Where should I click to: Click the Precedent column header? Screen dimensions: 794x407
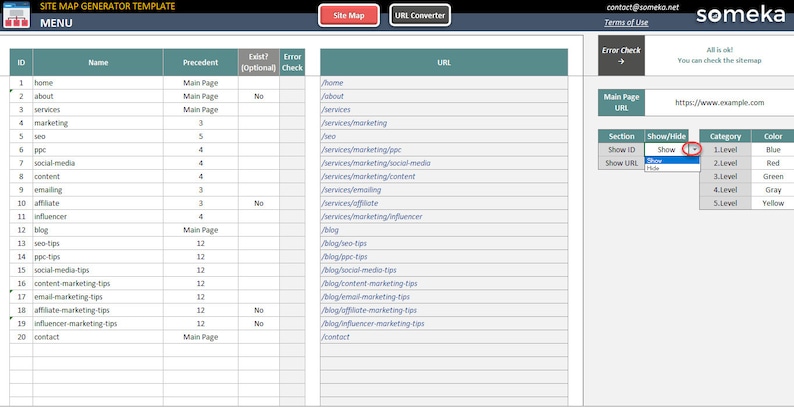coord(201,62)
